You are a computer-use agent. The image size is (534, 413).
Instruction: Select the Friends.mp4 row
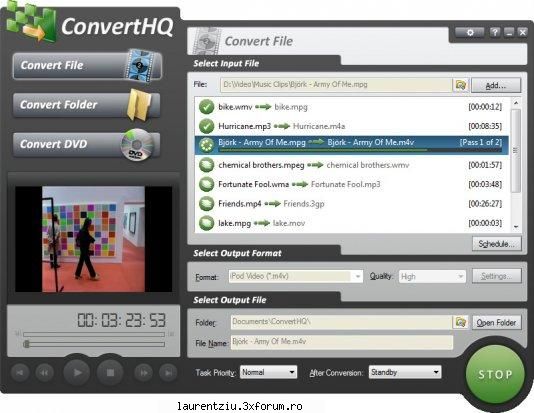tap(351, 204)
